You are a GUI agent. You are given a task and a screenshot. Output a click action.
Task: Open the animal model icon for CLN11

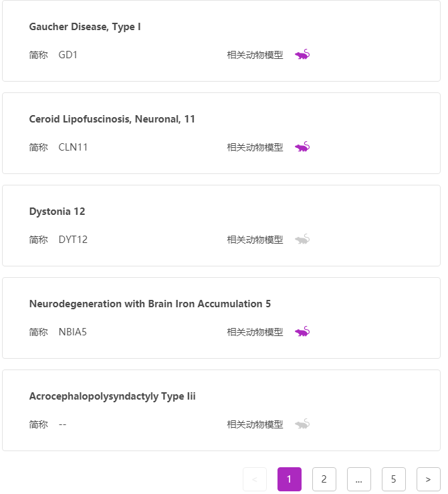coord(302,147)
